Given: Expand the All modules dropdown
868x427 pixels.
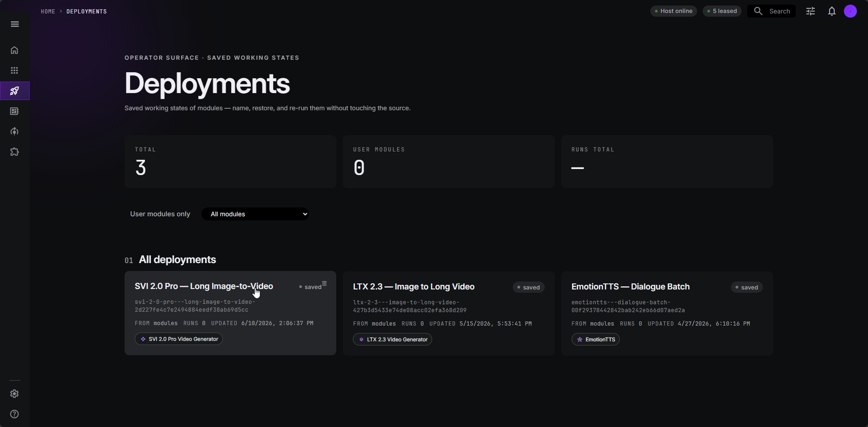Looking at the screenshot, I should (x=255, y=214).
